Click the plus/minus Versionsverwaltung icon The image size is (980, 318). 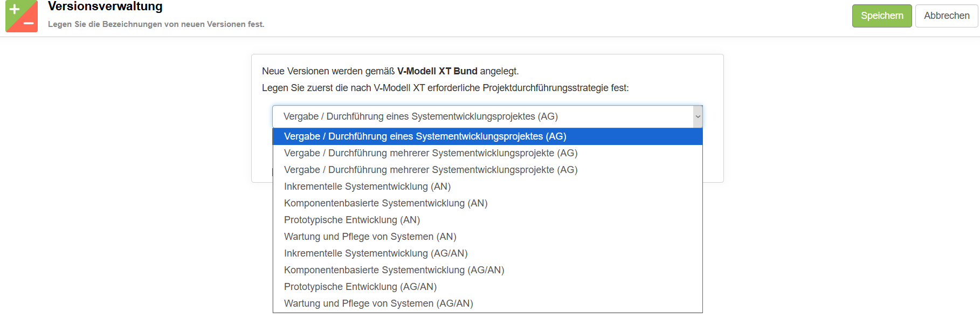click(22, 16)
